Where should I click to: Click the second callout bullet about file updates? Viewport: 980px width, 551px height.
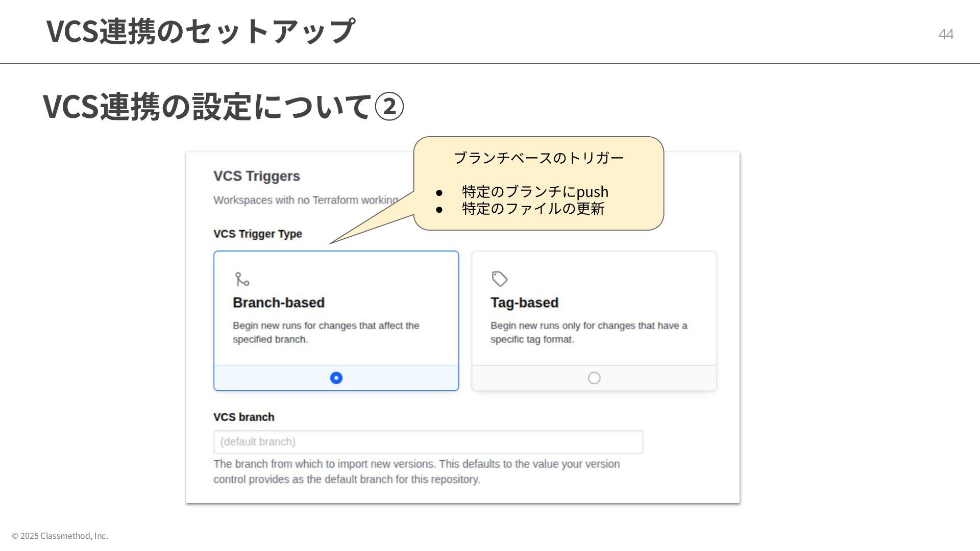(x=533, y=209)
